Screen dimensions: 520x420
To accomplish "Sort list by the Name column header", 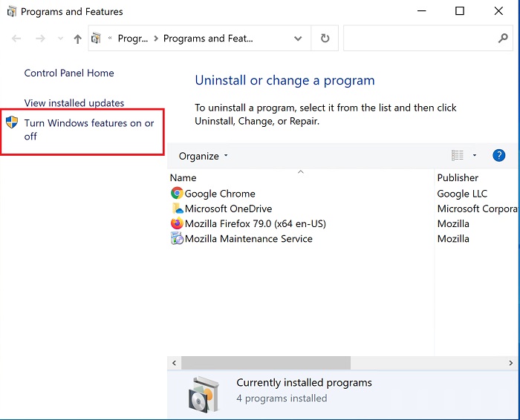I will (x=183, y=177).
